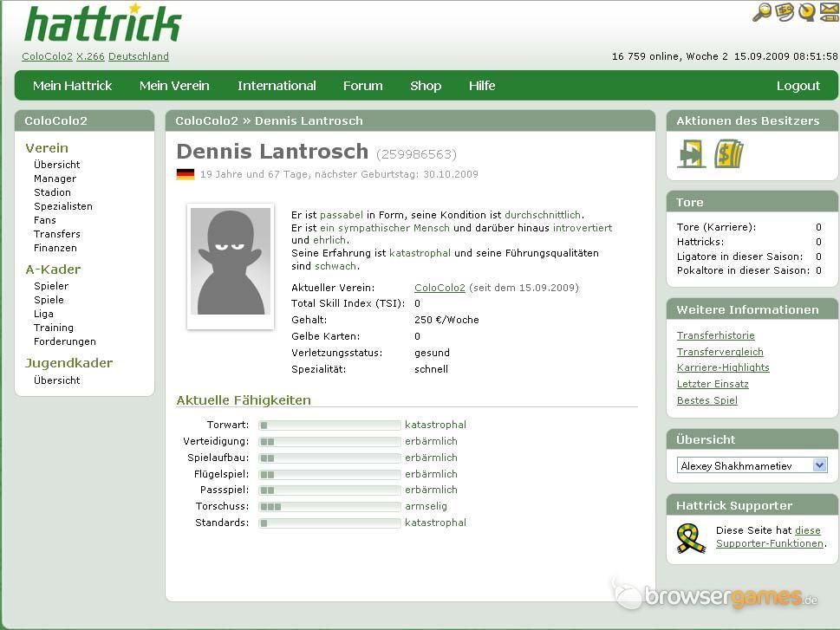Click the X.266 league link
Viewport: 840px width, 630px height.
(x=90, y=56)
